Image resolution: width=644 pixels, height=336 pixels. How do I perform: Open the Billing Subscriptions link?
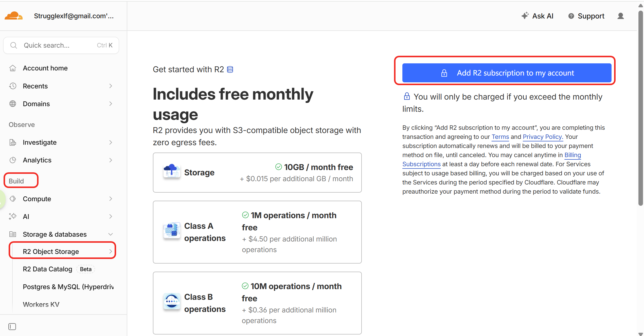click(421, 164)
